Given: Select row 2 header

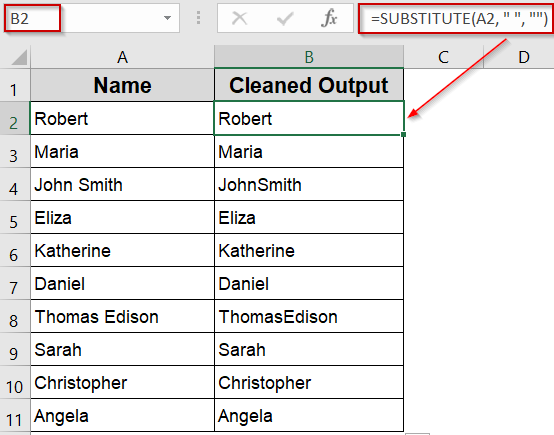Looking at the screenshot, I should coord(15,118).
